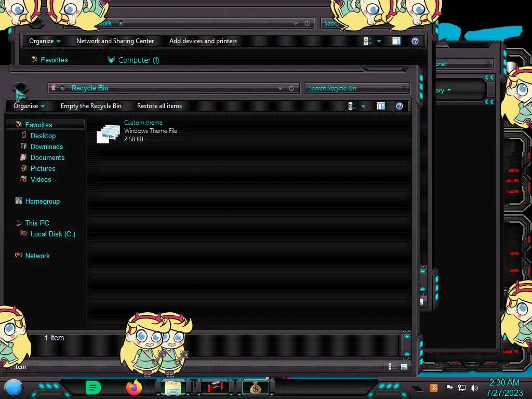Screen dimensions: 532x399
Task: Toggle preview pane in Recycle Bin
Action: pyautogui.click(x=381, y=106)
